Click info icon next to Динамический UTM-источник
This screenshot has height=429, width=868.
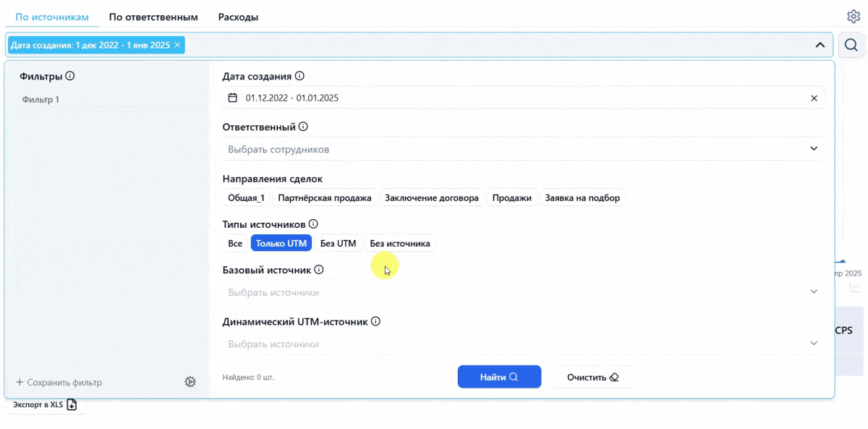point(375,321)
